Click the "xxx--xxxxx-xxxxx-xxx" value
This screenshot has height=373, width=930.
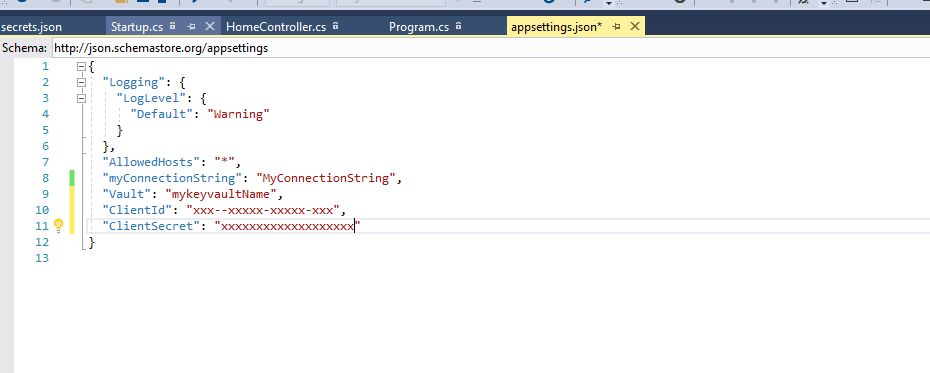click(263, 210)
